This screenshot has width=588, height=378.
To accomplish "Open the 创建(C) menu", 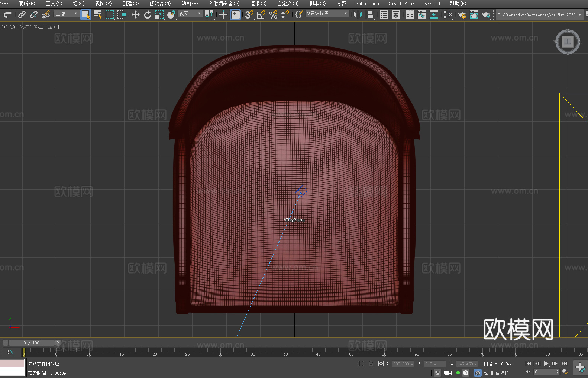I will [131, 3].
